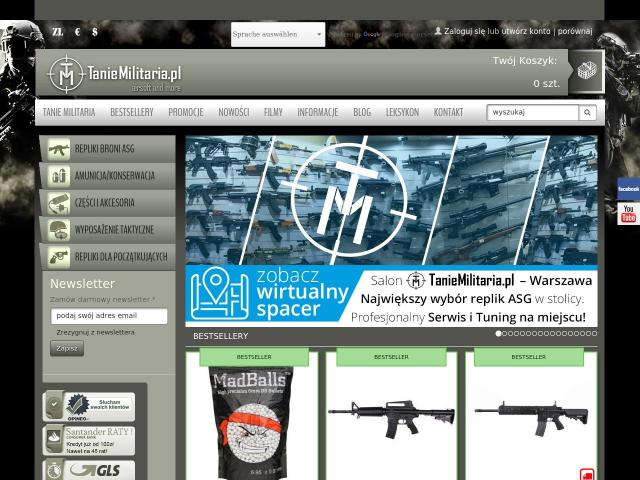Click the helmet icon for Wyposażenie taktyczne
The height and width of the screenshot is (480, 640).
pos(59,230)
